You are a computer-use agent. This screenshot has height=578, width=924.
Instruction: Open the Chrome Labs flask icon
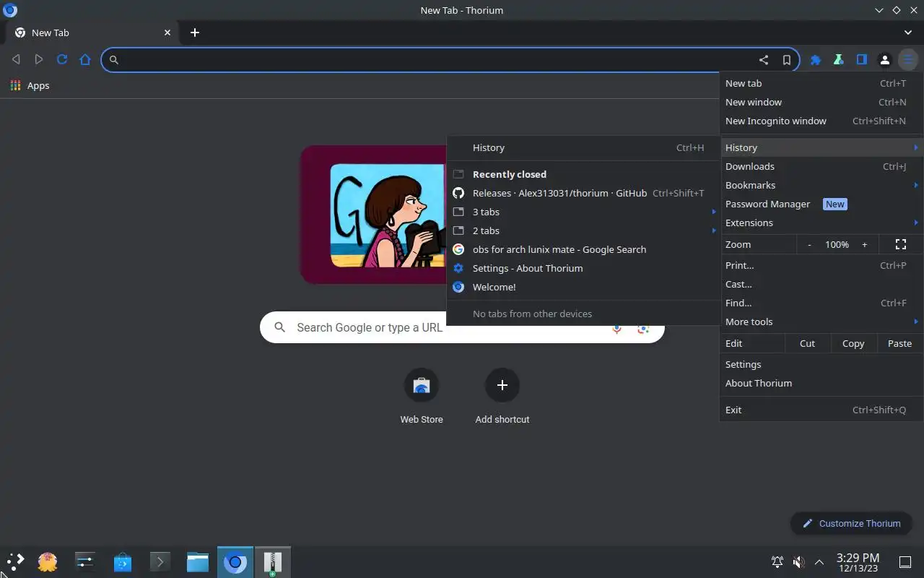point(839,60)
